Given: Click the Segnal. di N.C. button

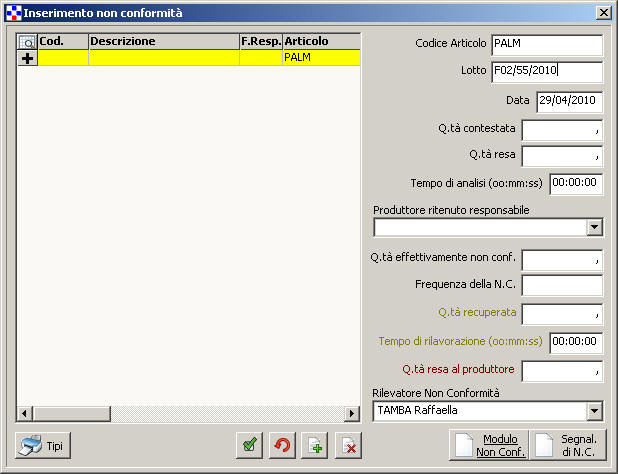Looking at the screenshot, I should (x=568, y=445).
